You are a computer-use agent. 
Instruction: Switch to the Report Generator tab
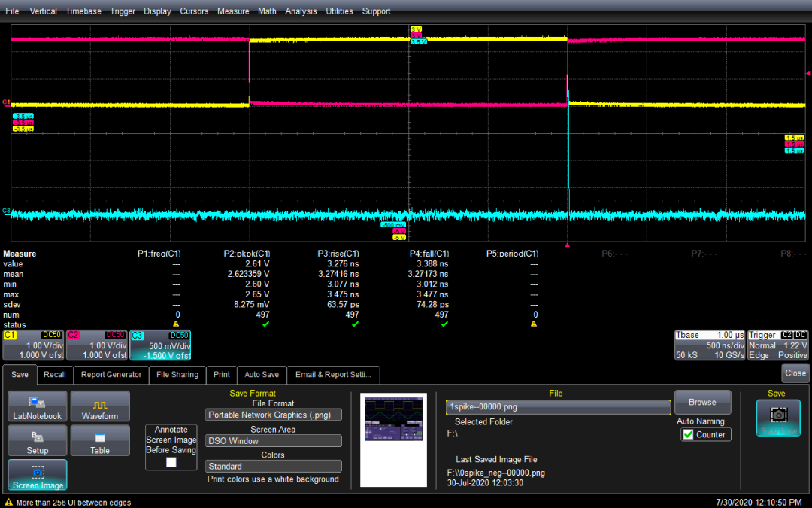click(111, 375)
